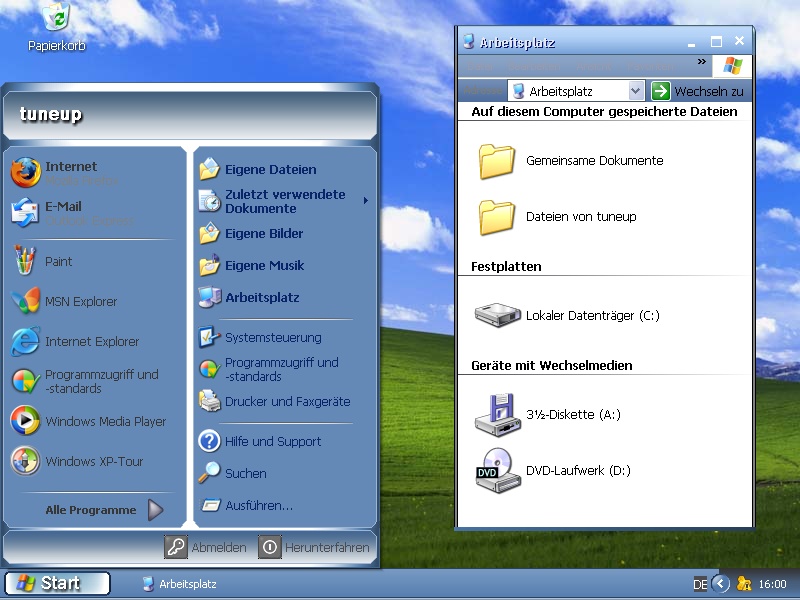Select the 3½-Diskette (A:) drive
800x600 pixels.
click(548, 414)
